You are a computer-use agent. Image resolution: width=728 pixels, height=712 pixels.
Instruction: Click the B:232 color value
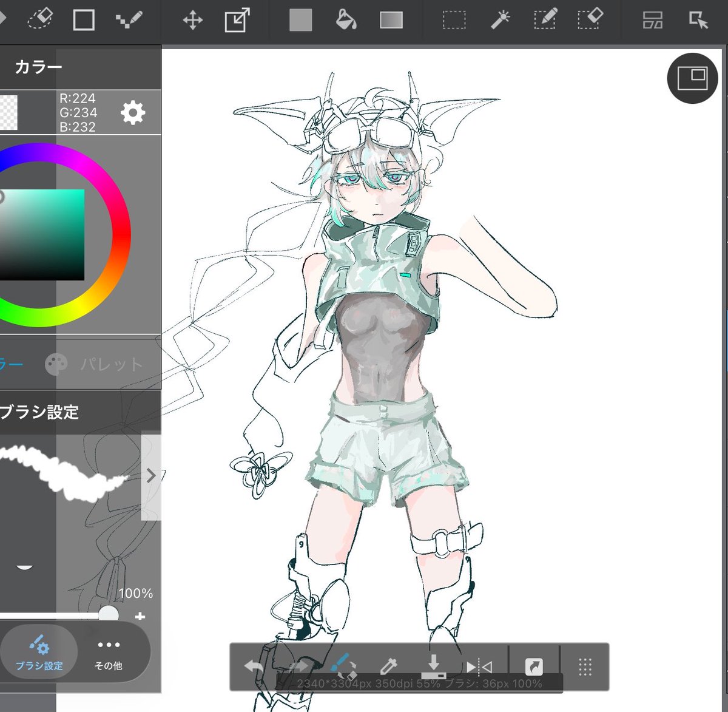click(78, 127)
